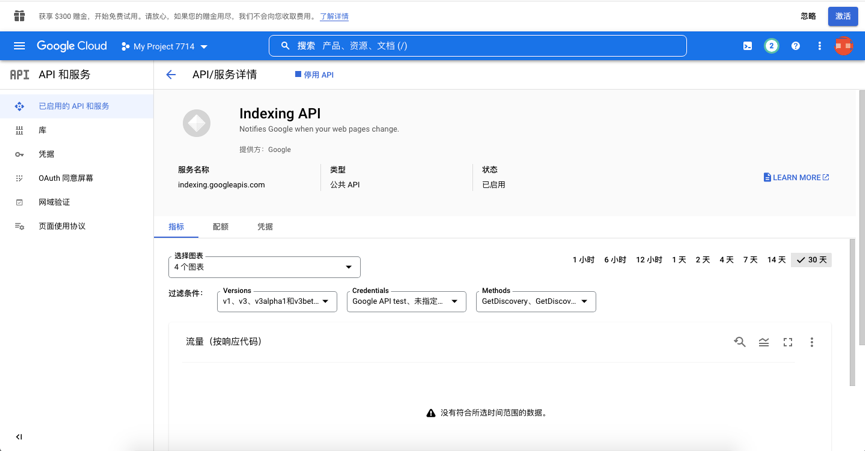Click the Google Cloud logo
Screen dimensions: 865x451
click(x=72, y=46)
